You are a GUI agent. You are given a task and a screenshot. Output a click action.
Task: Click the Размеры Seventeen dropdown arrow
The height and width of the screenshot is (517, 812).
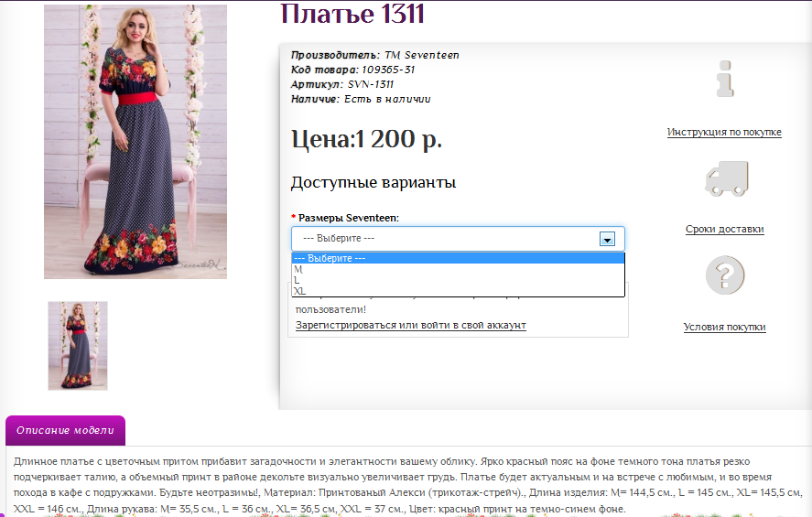pos(607,239)
